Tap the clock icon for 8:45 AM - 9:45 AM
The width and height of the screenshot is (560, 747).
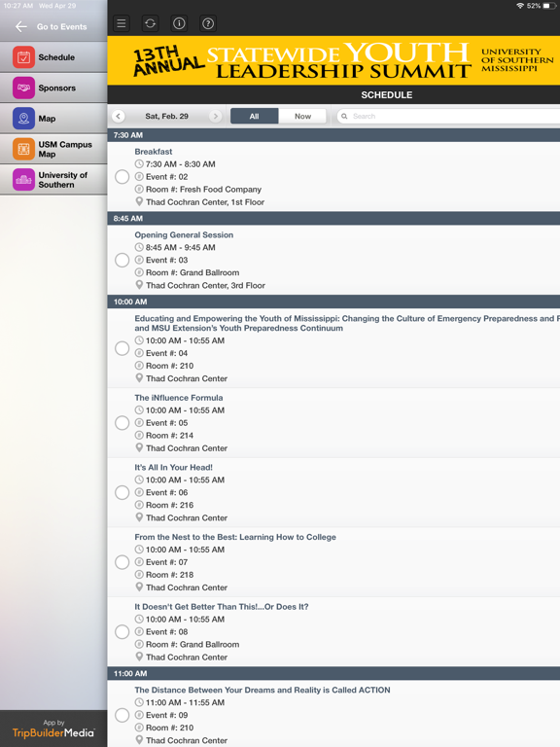click(139, 247)
